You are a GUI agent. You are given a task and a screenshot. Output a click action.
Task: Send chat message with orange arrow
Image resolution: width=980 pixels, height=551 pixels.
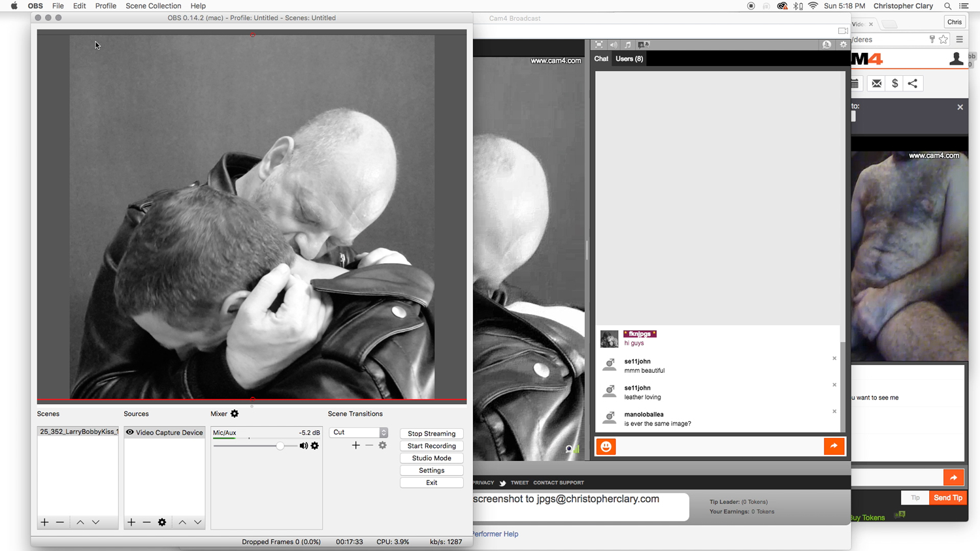pyautogui.click(x=834, y=447)
